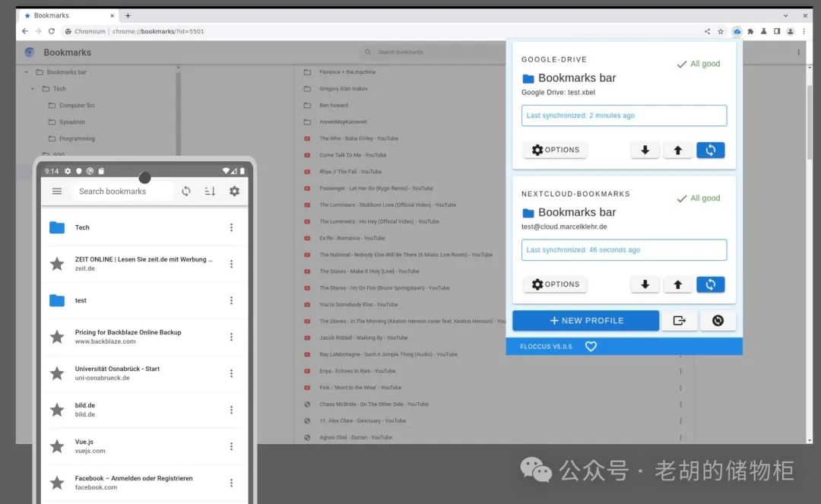Open OPTIONS for the Google-Drive profile
This screenshot has width=821, height=504.
tap(555, 151)
